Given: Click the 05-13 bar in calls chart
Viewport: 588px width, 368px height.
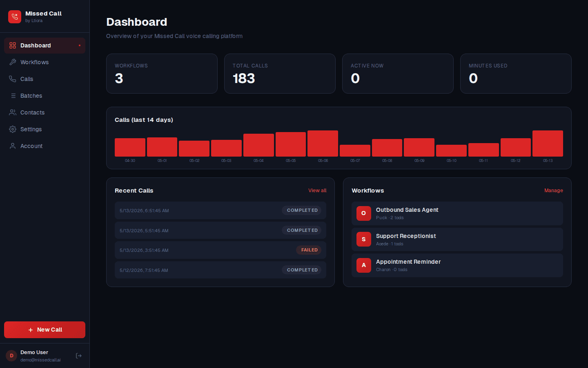Looking at the screenshot, I should point(548,144).
